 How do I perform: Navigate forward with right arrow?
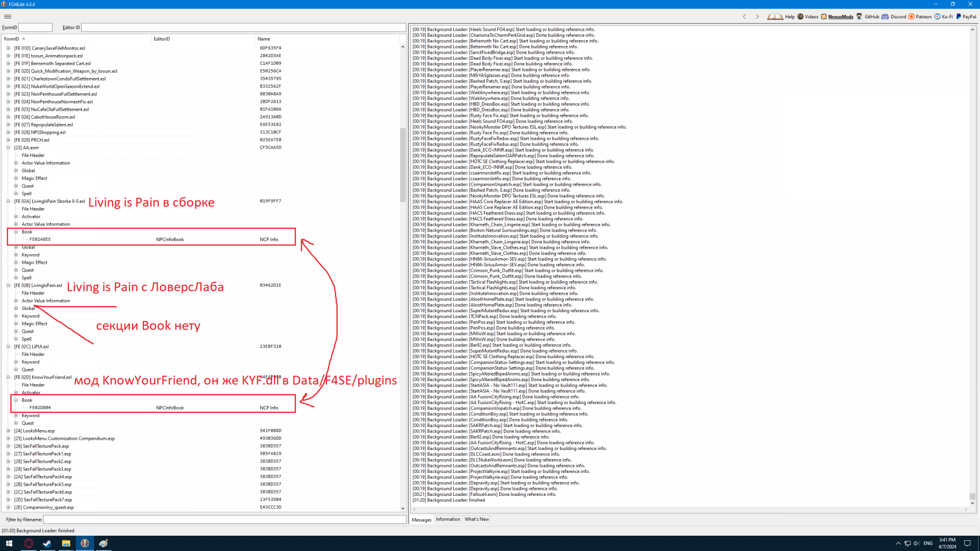click(x=757, y=16)
